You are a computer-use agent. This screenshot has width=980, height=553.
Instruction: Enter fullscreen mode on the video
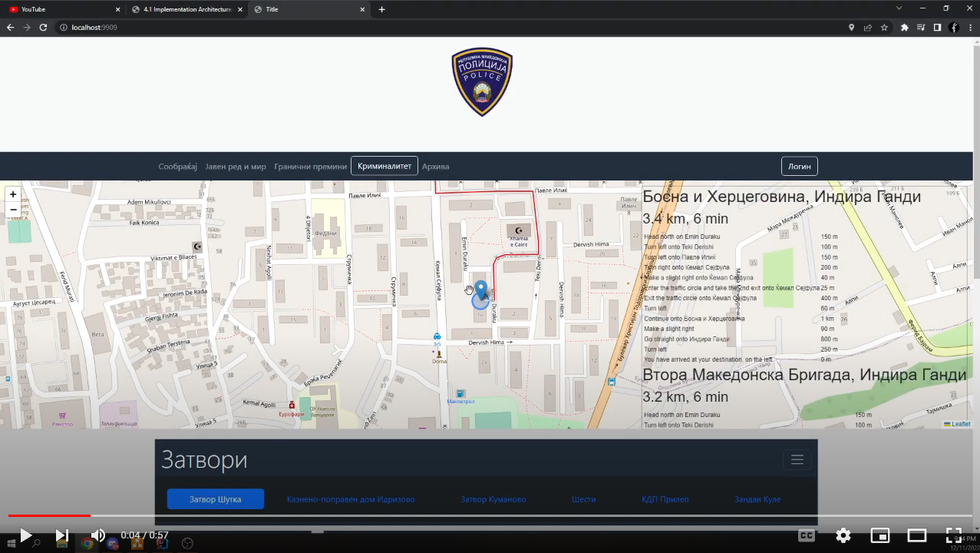[x=954, y=535]
